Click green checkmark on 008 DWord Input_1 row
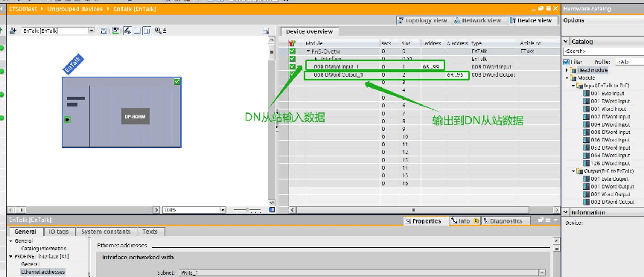 pyautogui.click(x=292, y=66)
